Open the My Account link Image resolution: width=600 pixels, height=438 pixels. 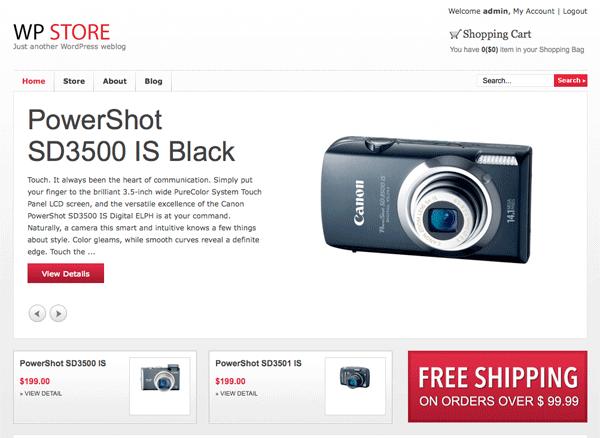533,11
